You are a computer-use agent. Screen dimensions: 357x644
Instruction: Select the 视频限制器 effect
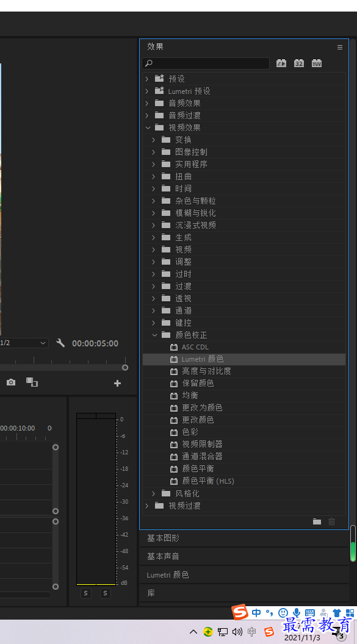click(x=244, y=445)
